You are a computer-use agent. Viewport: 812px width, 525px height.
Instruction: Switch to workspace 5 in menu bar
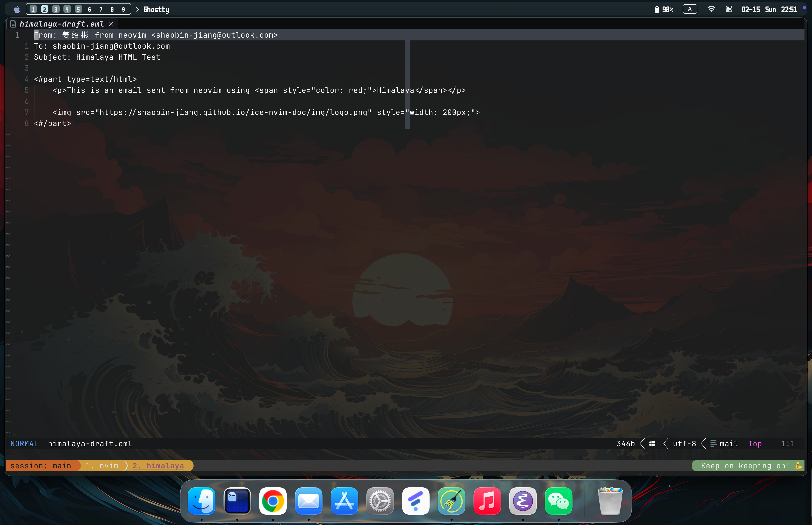(x=78, y=9)
